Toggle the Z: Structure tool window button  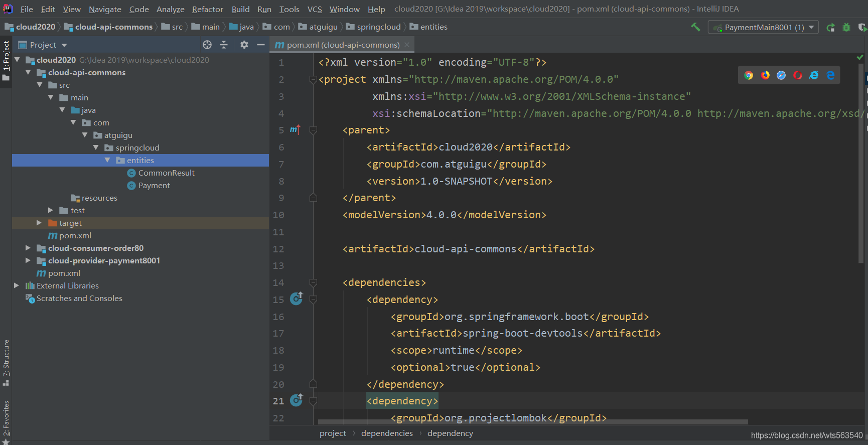coord(6,363)
